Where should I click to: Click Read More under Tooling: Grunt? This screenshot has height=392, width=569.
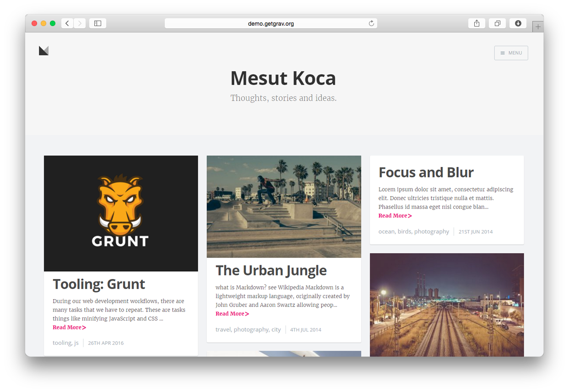pos(69,328)
